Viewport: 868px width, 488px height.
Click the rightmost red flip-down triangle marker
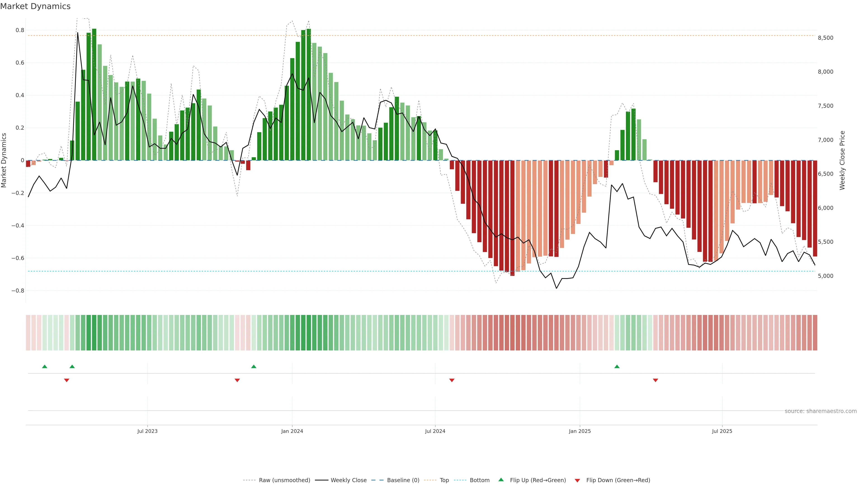[x=655, y=380]
